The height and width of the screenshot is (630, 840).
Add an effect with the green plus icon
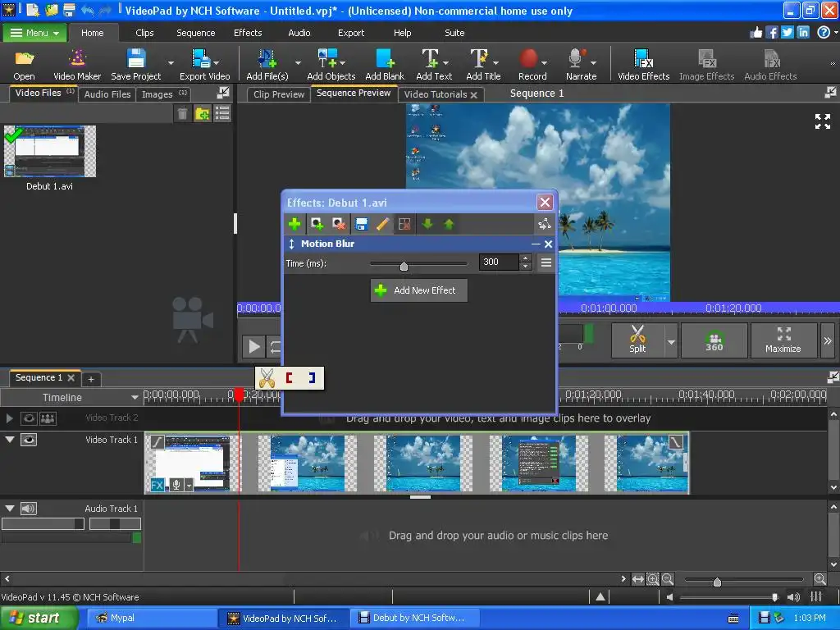coord(294,224)
